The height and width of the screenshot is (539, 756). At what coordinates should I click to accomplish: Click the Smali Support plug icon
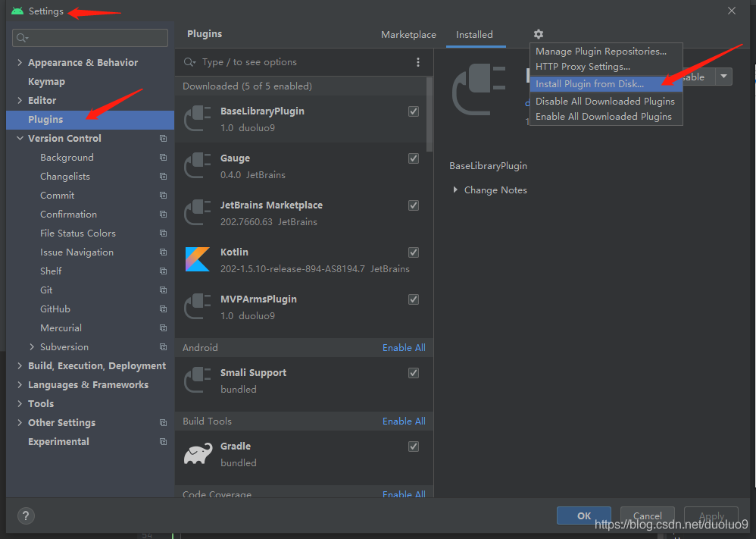pyautogui.click(x=198, y=381)
